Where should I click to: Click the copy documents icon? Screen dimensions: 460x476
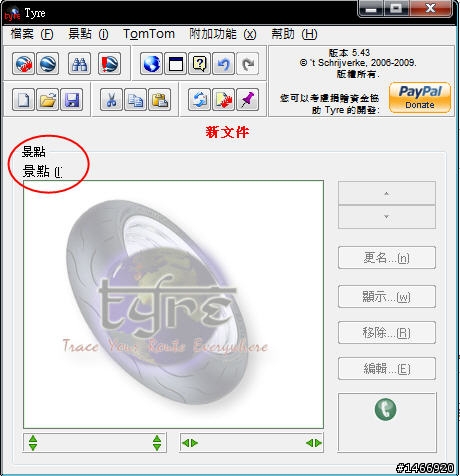pyautogui.click(x=135, y=99)
